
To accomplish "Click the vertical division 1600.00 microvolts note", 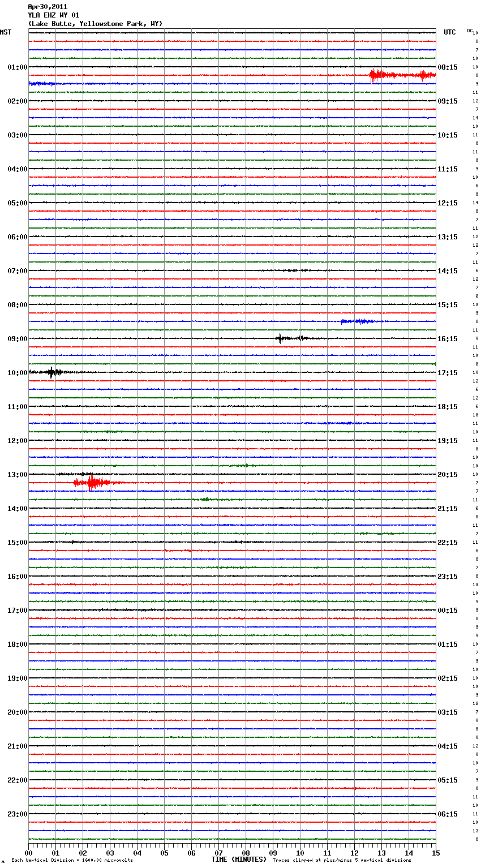I will [72, 861].
